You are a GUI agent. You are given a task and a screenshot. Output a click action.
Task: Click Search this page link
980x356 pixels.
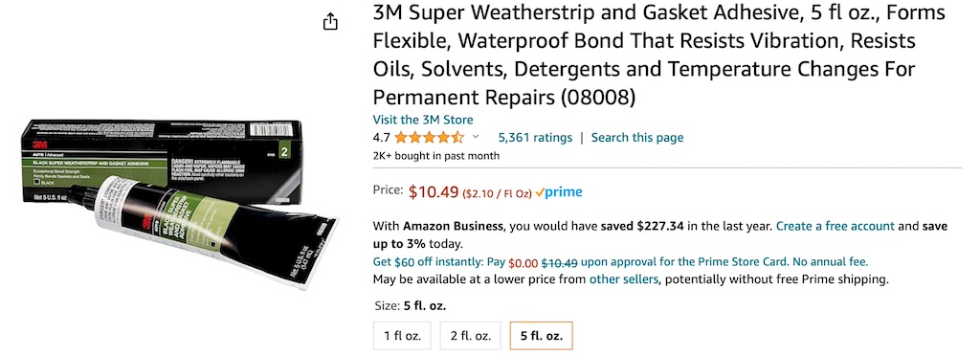coord(637,138)
